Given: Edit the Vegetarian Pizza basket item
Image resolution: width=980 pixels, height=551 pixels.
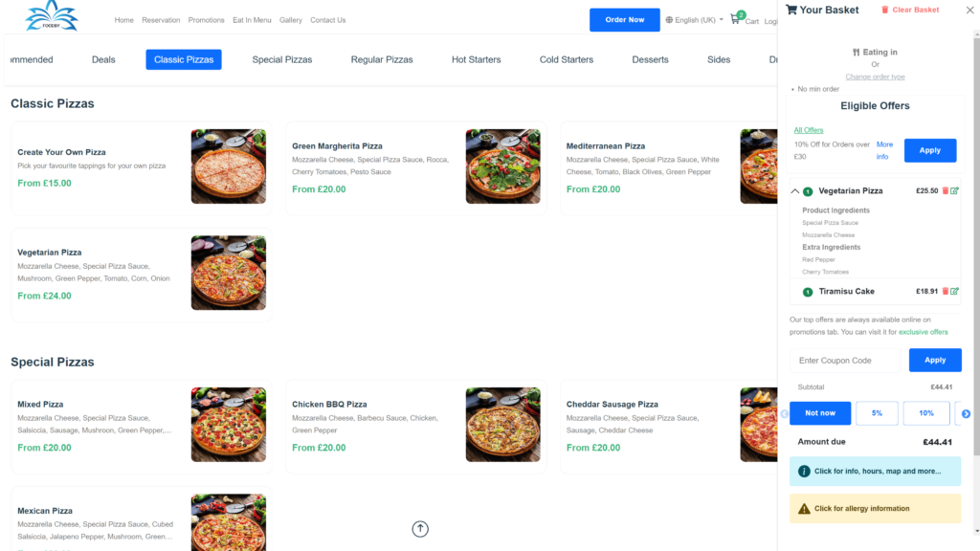Looking at the screenshot, I should pos(954,191).
